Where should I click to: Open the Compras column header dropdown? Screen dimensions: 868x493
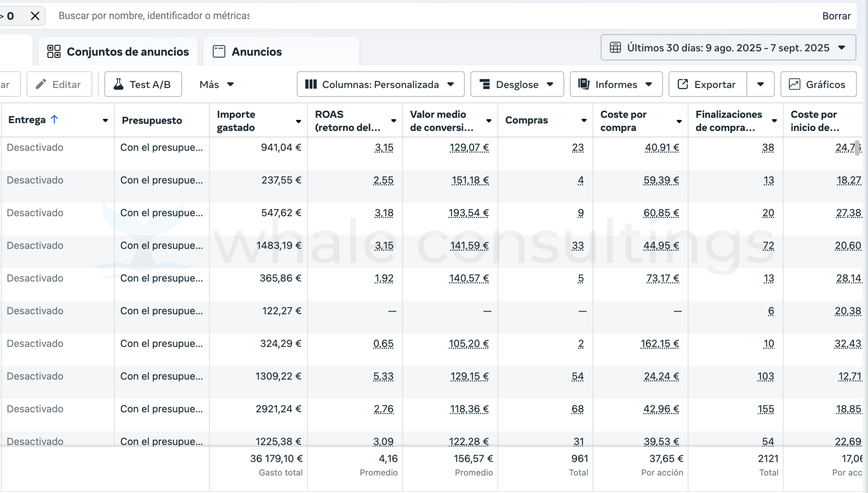(584, 120)
